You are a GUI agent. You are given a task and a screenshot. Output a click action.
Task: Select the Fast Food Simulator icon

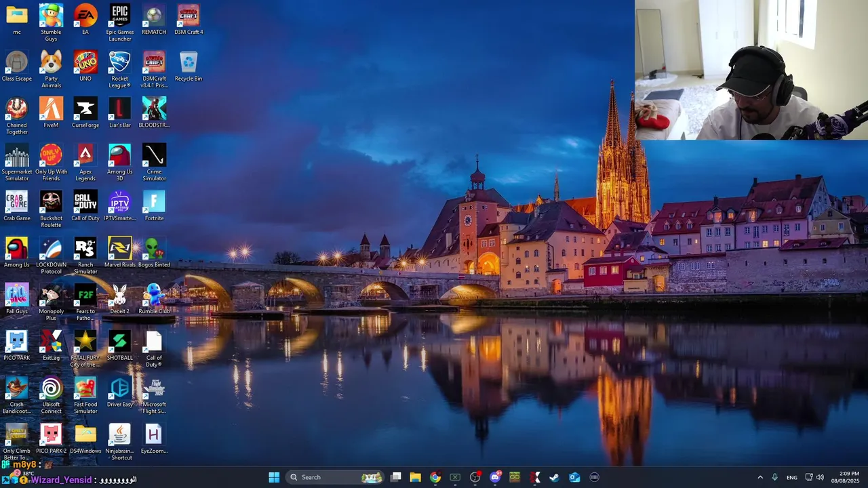click(x=85, y=395)
